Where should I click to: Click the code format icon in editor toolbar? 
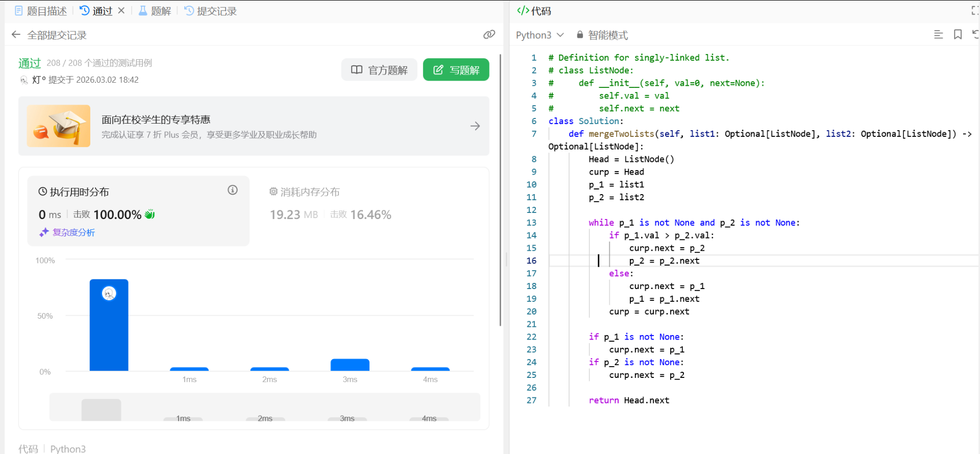(x=938, y=35)
